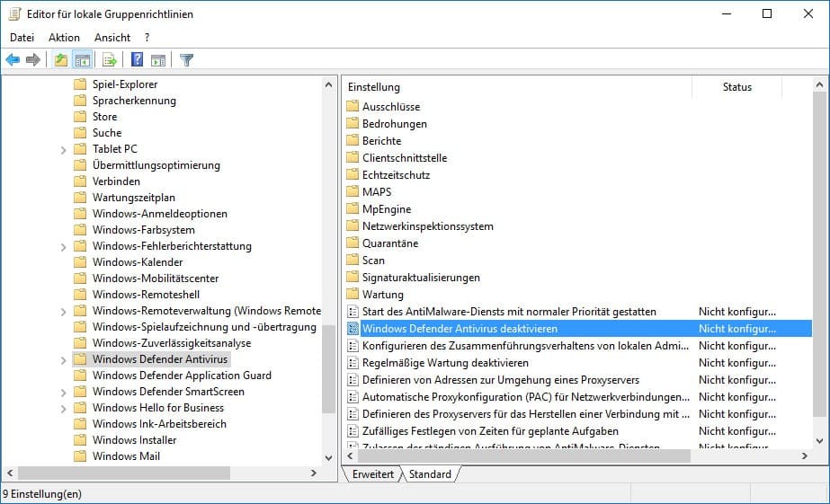
Task: Click settings list scroll-down arrow
Action: tap(819, 440)
